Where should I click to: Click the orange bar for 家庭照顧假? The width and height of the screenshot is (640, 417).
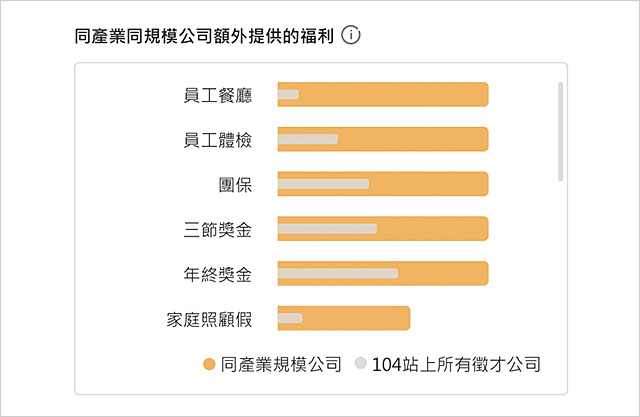point(344,318)
